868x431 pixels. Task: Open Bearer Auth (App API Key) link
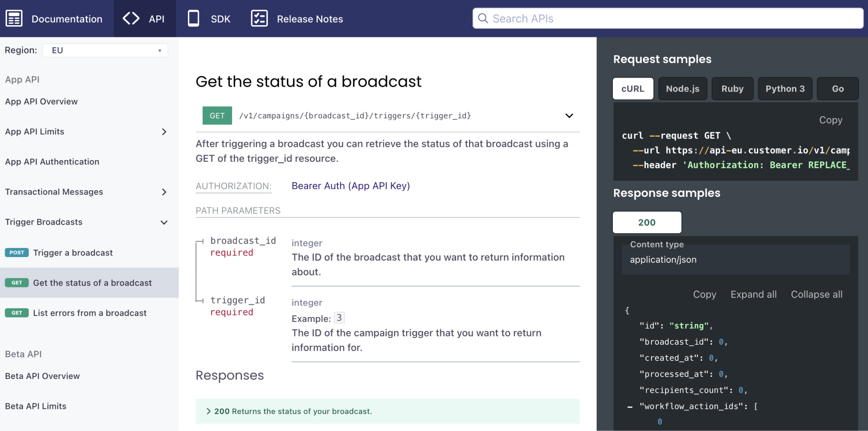tap(351, 186)
